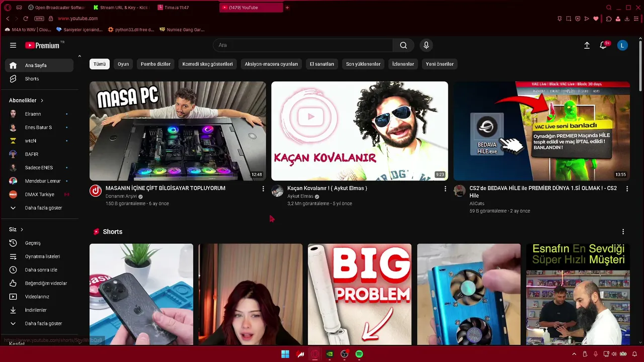Viewport: 644px width, 362px height.
Task: Open the Elraenn subscription channel
Action: click(39, 114)
